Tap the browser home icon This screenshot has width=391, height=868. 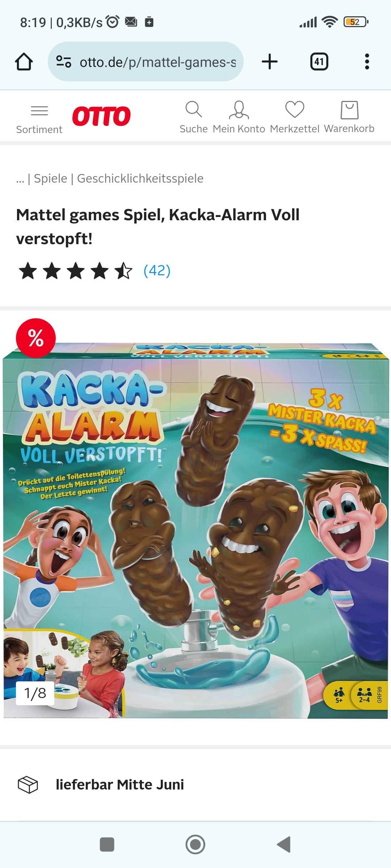(24, 62)
